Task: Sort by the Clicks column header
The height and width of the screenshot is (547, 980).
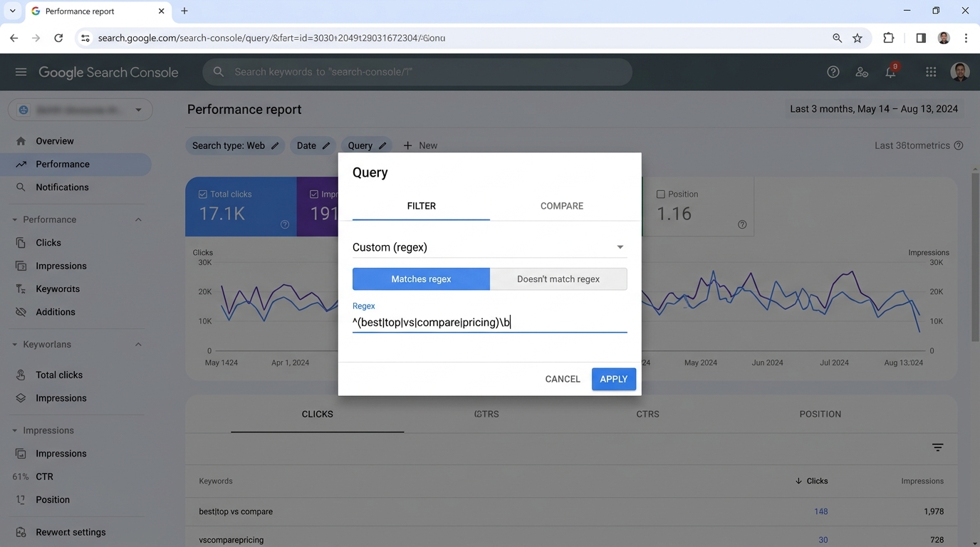Action: click(x=811, y=481)
